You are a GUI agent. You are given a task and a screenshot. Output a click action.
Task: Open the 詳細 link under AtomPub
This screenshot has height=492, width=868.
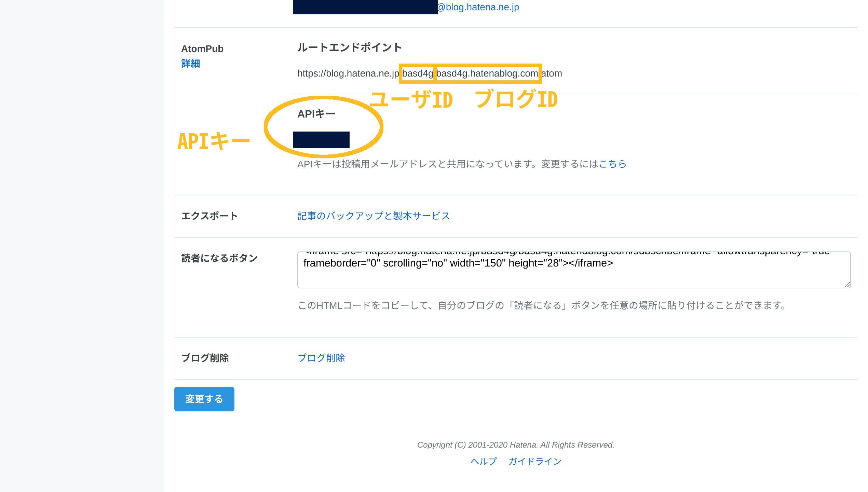pyautogui.click(x=190, y=64)
